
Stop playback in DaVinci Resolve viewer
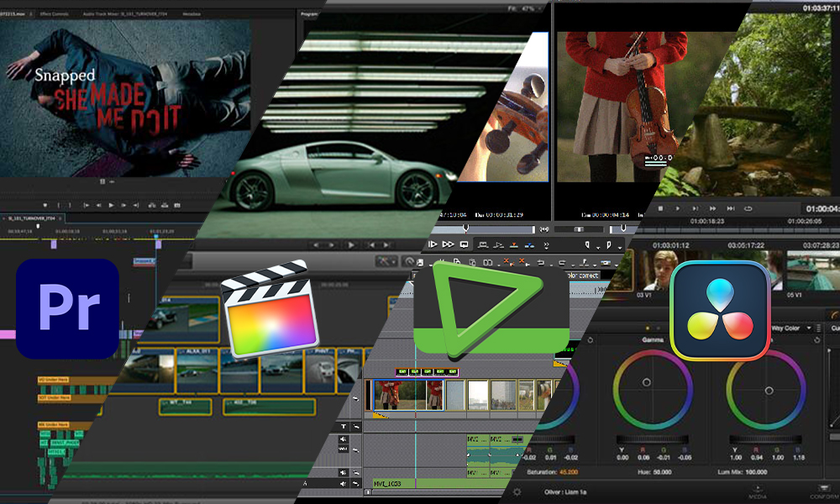point(660,208)
